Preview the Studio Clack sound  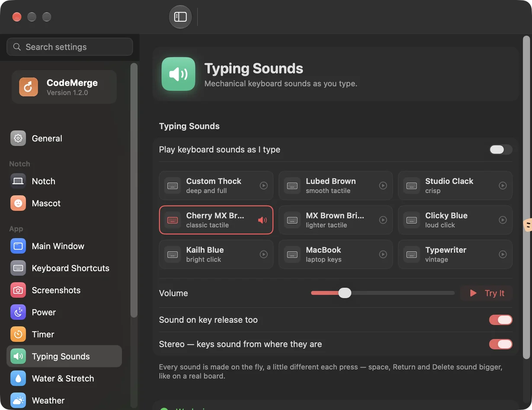503,186
